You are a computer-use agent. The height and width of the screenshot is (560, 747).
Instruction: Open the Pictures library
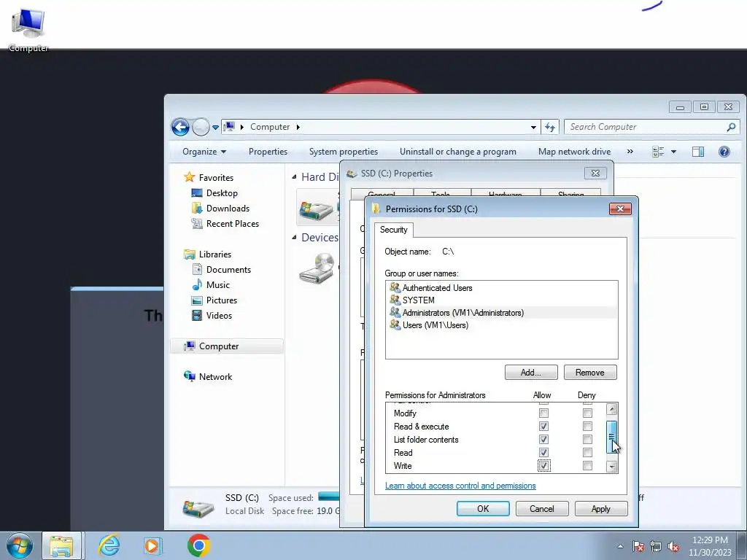coord(222,300)
